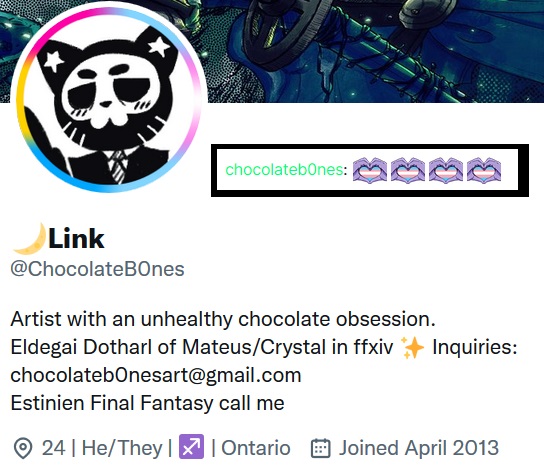Click the @ChocolateB0nes handle

pos(97,269)
